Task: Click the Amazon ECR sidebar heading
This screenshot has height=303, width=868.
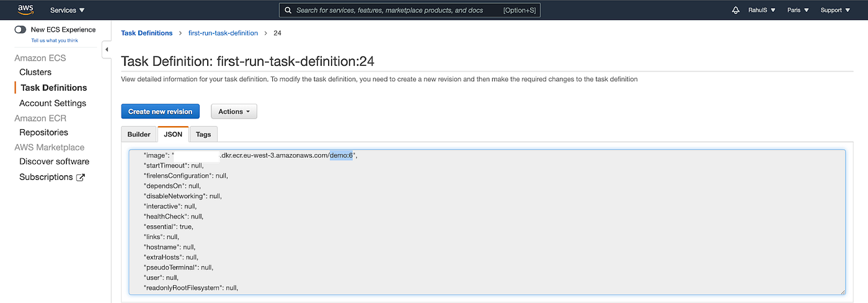Action: click(x=40, y=118)
